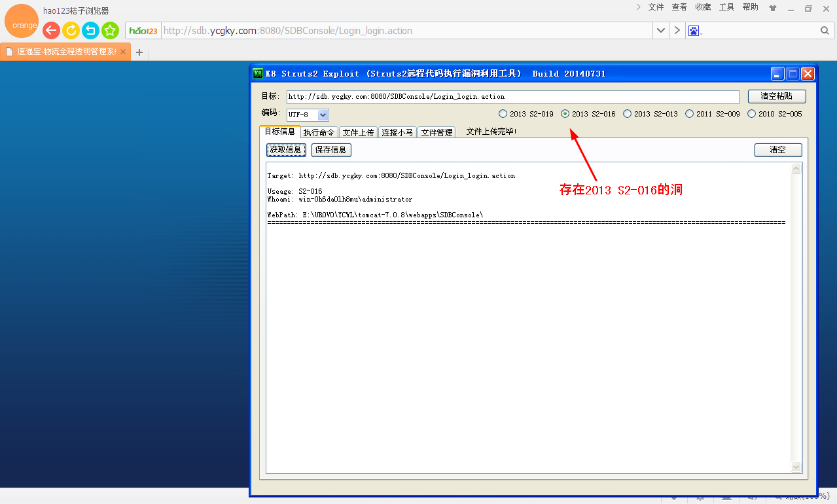Click the 'Useage: S2-016' output line
The height and width of the screenshot is (504, 837).
click(x=294, y=191)
